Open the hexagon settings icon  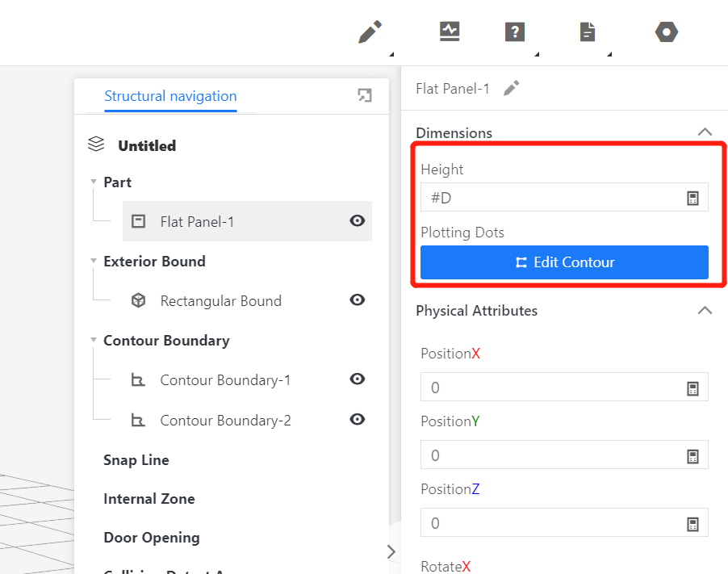pos(667,32)
